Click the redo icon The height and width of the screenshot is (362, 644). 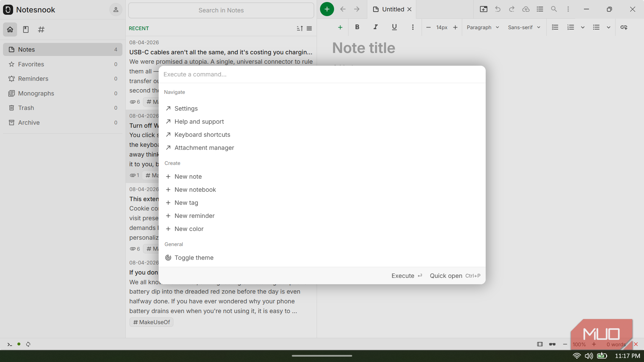512,9
